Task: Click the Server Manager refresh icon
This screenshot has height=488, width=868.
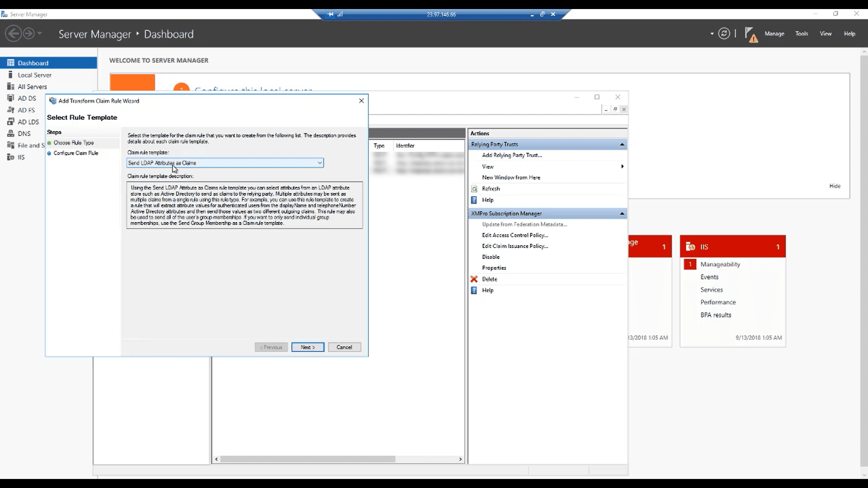Action: [x=724, y=34]
